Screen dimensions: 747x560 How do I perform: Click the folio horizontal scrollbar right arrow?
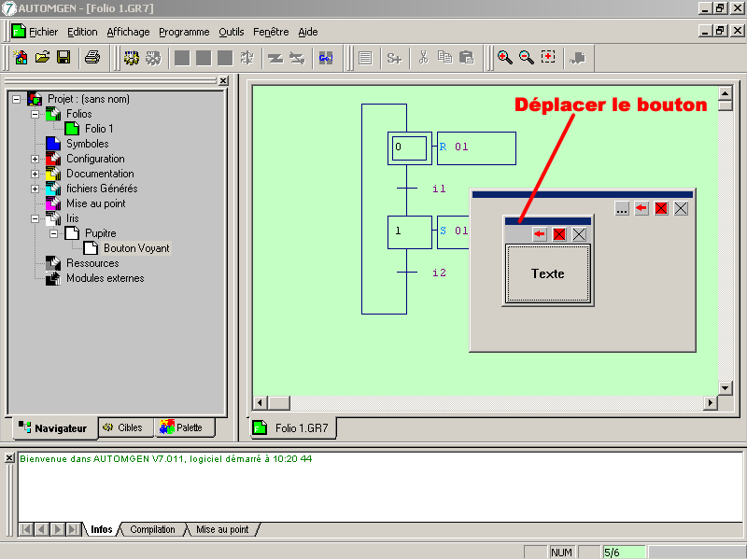coord(711,402)
